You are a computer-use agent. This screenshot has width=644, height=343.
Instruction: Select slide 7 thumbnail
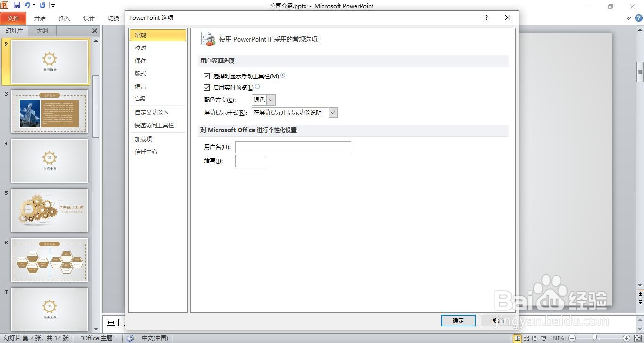50,309
